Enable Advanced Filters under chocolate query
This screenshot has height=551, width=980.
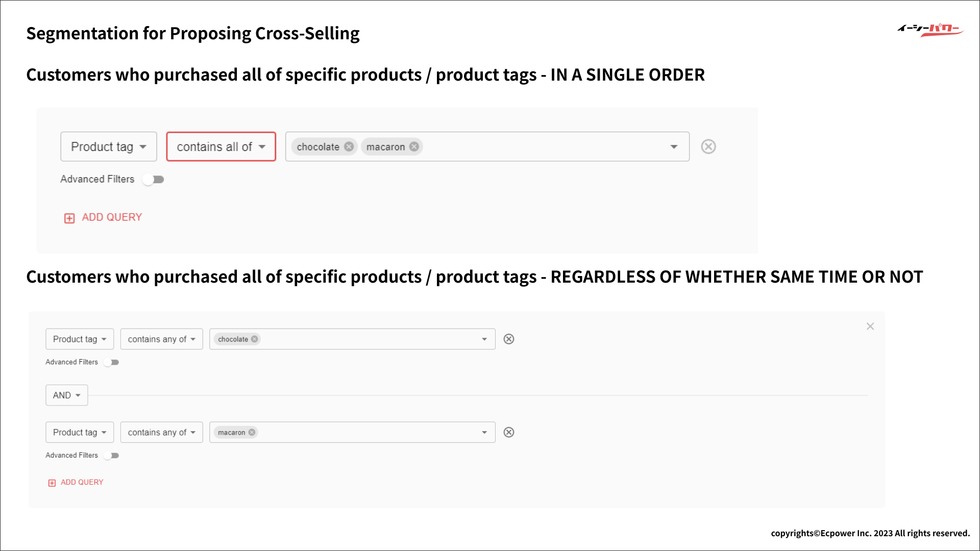pyautogui.click(x=111, y=362)
